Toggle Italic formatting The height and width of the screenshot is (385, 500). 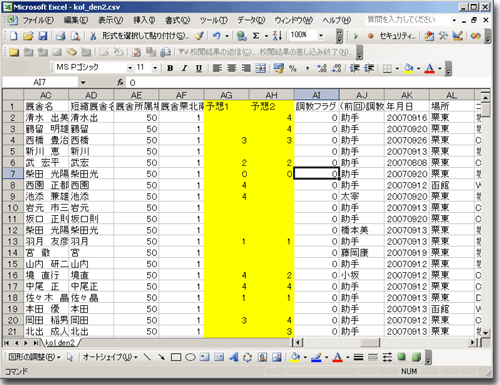coord(184,68)
